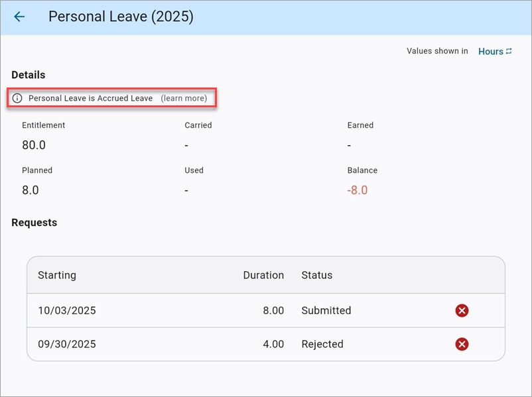
Task: Sort requests by Starting column header
Action: (57, 275)
